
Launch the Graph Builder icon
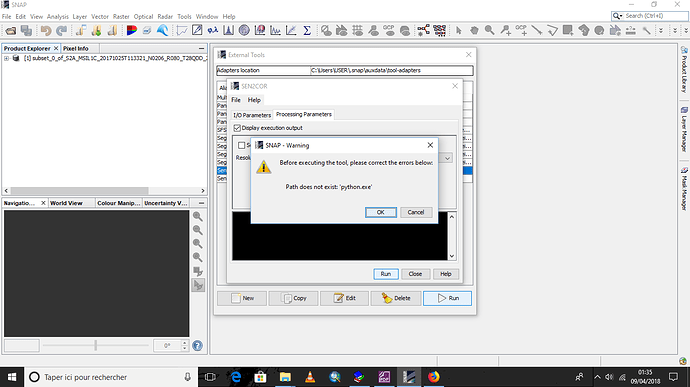tap(423, 30)
